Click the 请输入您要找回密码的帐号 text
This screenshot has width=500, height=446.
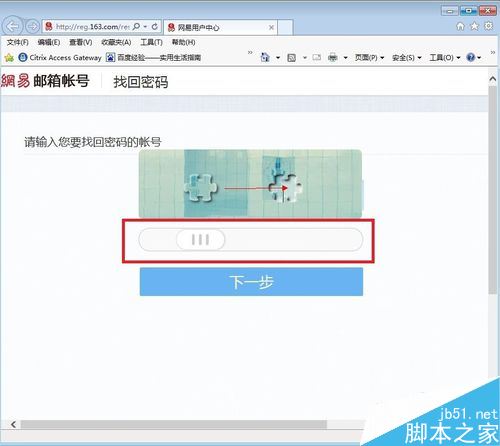click(93, 142)
